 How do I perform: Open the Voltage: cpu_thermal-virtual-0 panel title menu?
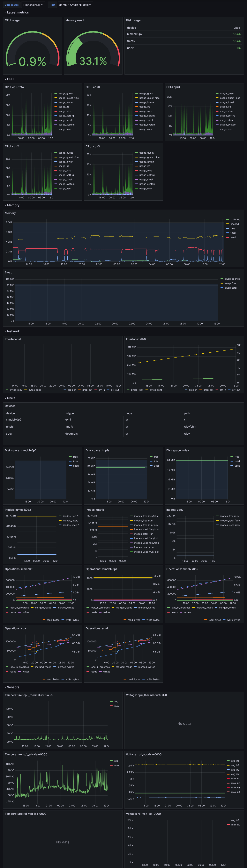[146, 695]
